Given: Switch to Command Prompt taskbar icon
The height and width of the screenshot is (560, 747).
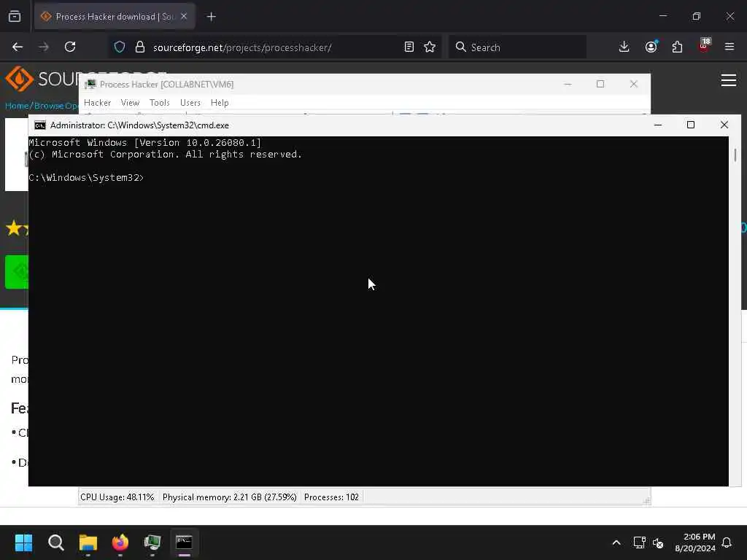Looking at the screenshot, I should click(x=184, y=542).
